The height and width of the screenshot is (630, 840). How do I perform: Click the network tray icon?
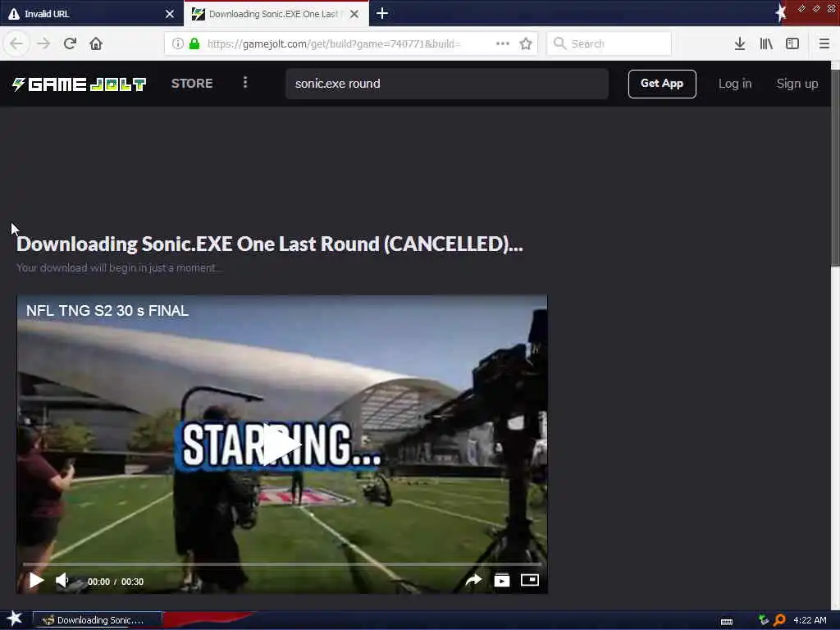pyautogui.click(x=764, y=620)
